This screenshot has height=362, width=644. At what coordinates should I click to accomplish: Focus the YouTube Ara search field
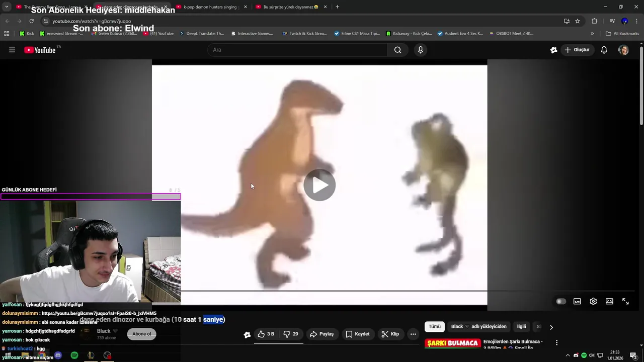pyautogui.click(x=297, y=50)
